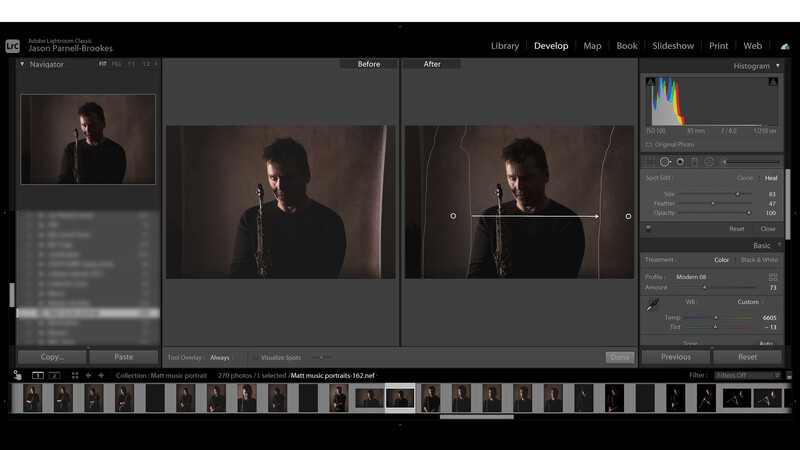The width and height of the screenshot is (800, 450).
Task: Switch to Print module
Action: (x=718, y=46)
